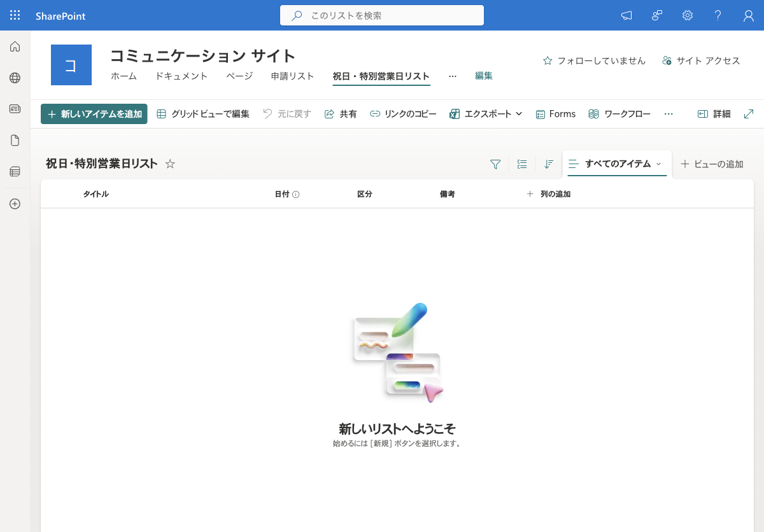Click the 編集 navigation link
This screenshot has width=764, height=532.
pyautogui.click(x=484, y=76)
